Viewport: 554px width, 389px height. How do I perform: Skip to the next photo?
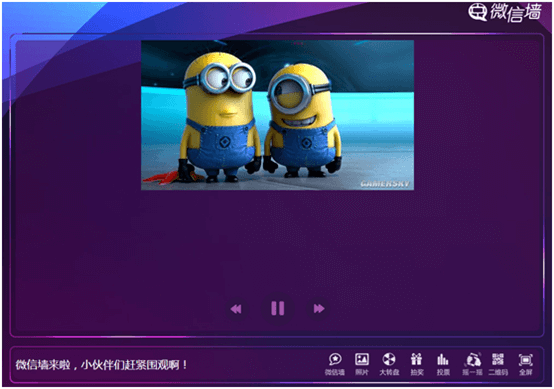[x=319, y=308]
